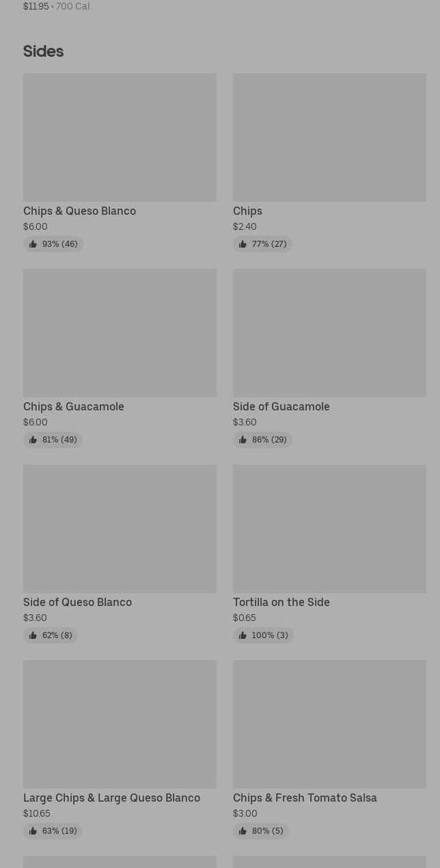
Task: Open the Side of Guacamole image
Action: [x=329, y=333]
